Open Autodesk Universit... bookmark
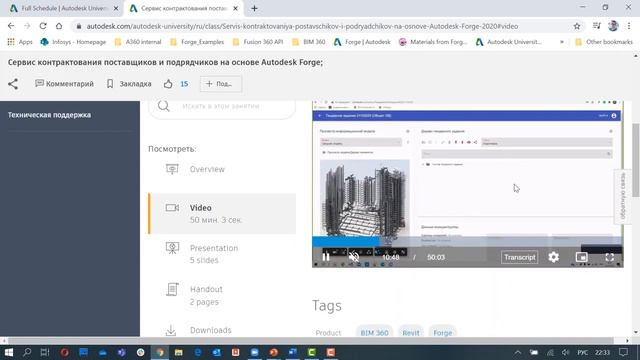 pyautogui.click(x=509, y=42)
